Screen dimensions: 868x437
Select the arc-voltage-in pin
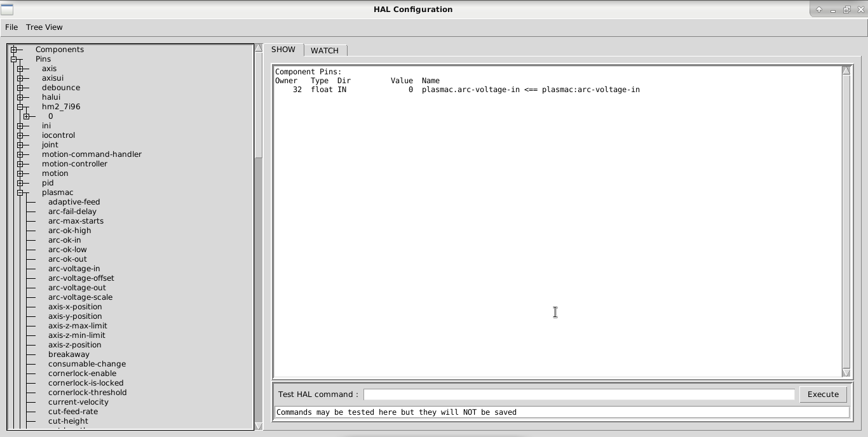tap(74, 269)
